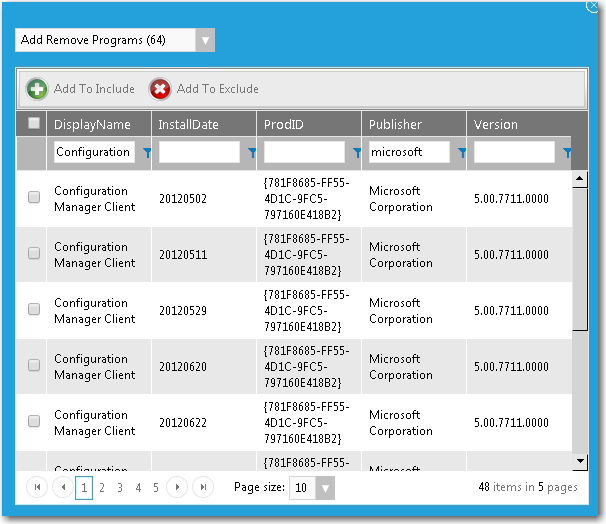This screenshot has height=524, width=606.
Task: Go to the next page of results
Action: click(177, 487)
